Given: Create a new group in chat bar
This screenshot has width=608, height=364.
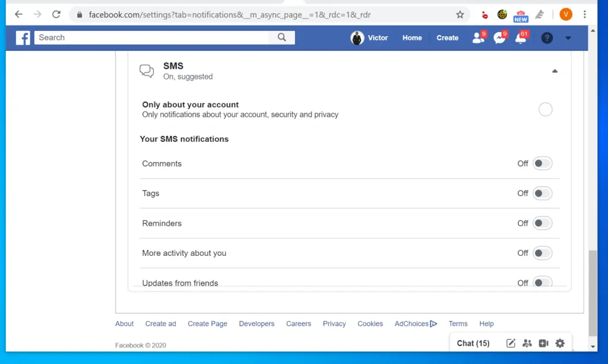Looking at the screenshot, I should [527, 343].
